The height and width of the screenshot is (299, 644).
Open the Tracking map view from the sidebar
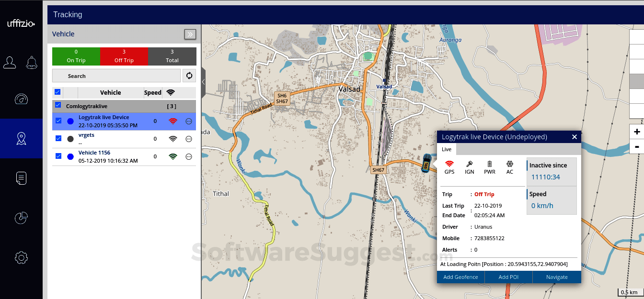pos(21,139)
